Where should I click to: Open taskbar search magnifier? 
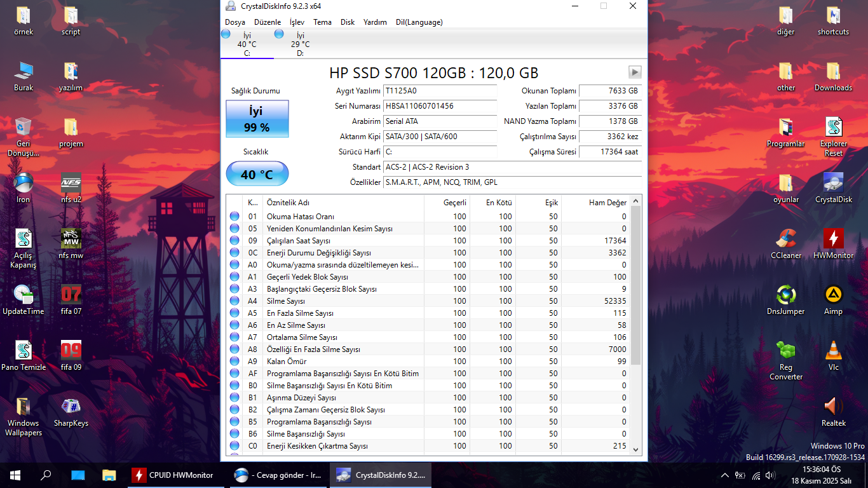[x=46, y=475]
